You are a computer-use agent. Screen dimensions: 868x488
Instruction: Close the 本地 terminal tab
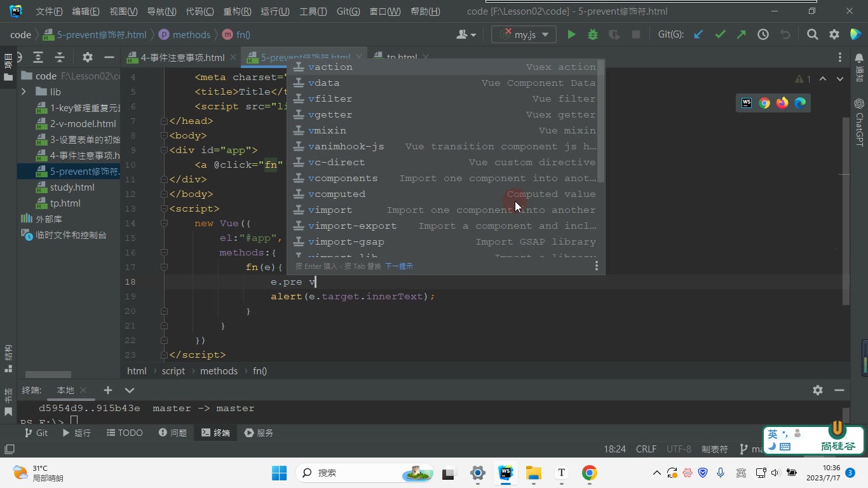pyautogui.click(x=83, y=390)
